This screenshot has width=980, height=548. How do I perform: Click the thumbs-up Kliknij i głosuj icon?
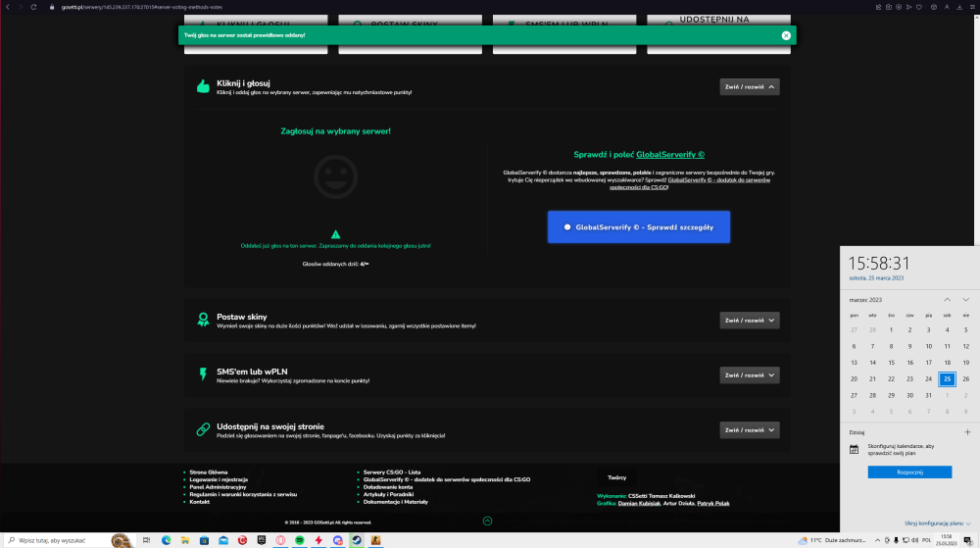[203, 86]
